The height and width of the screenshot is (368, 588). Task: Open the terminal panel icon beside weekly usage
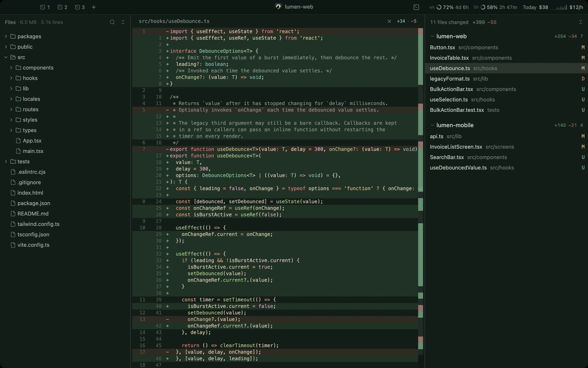click(x=416, y=7)
